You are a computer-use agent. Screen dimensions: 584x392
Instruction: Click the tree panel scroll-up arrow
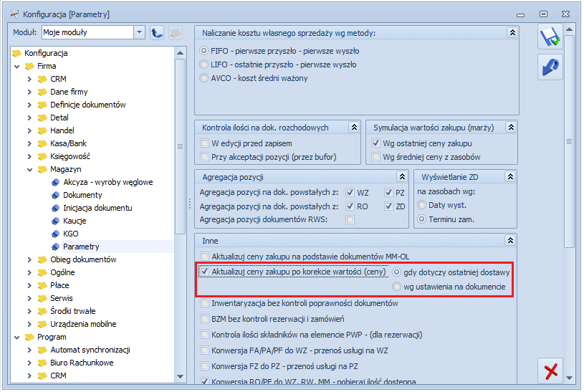click(x=181, y=53)
